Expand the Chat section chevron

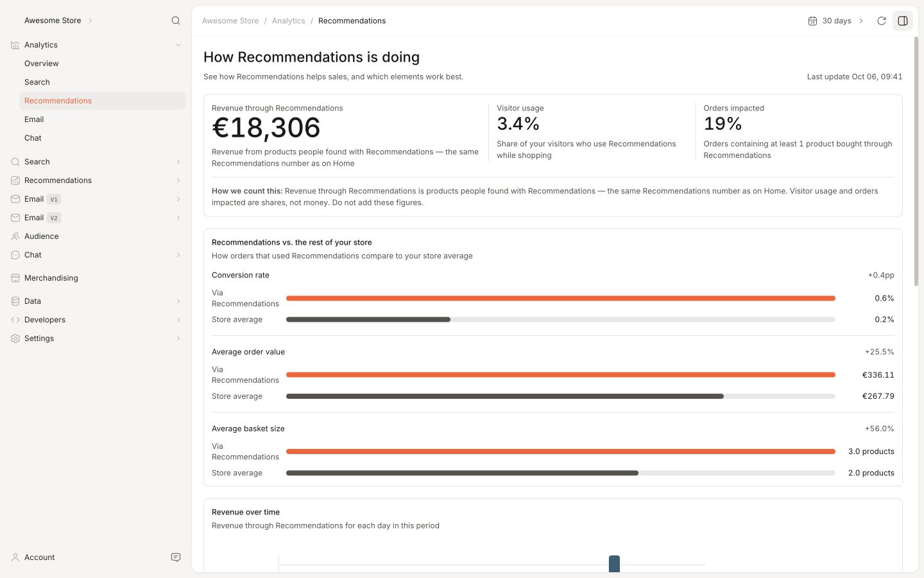178,255
